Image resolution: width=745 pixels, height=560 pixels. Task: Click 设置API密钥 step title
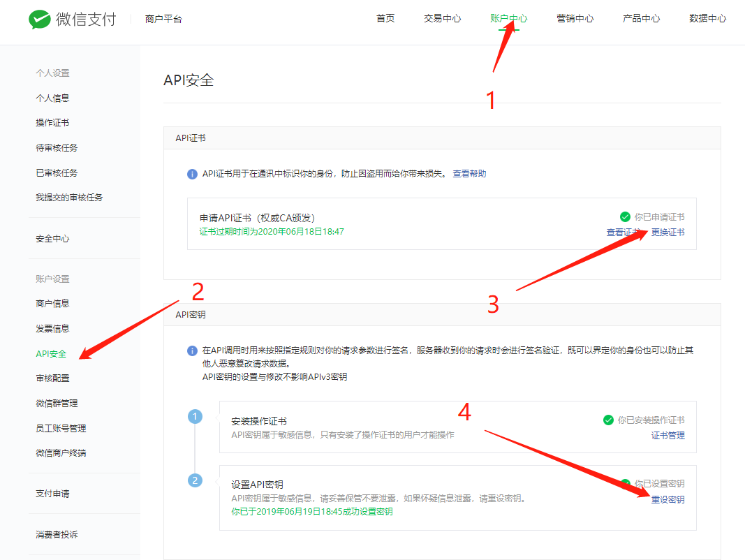pos(257,485)
